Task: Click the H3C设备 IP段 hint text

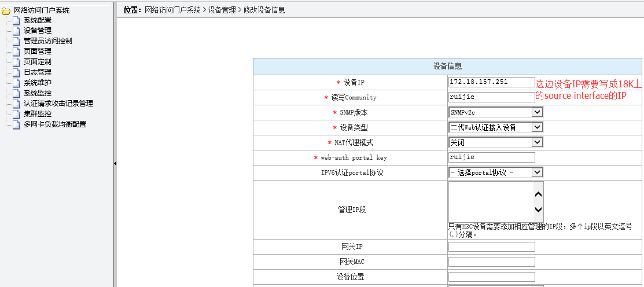Action: (540, 230)
